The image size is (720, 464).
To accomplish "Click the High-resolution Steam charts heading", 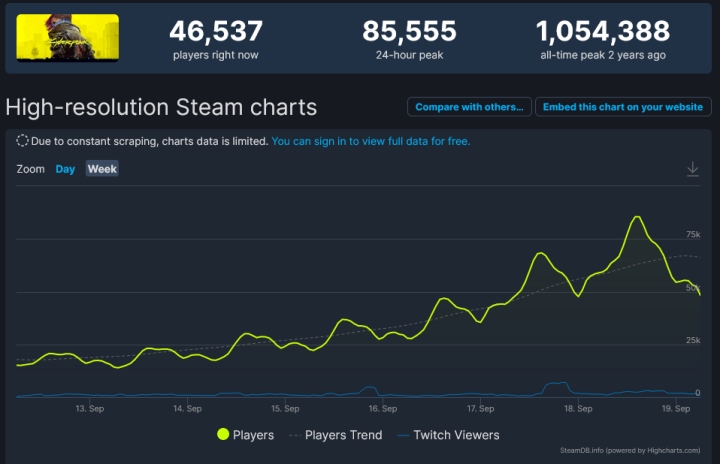I will click(161, 107).
